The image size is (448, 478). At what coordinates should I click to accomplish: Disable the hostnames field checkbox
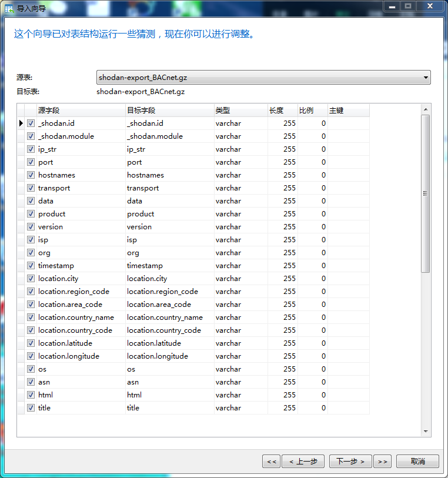[x=31, y=175]
